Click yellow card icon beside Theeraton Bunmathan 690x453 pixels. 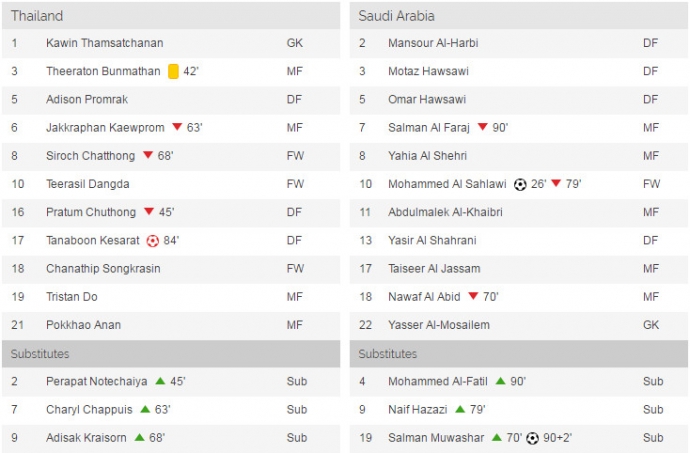point(173,71)
